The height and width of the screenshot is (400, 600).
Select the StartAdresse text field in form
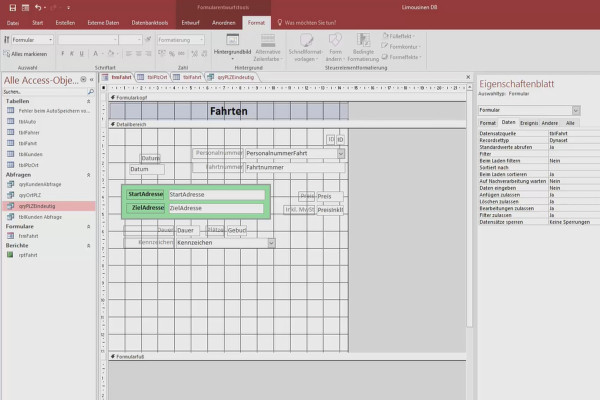click(x=217, y=194)
